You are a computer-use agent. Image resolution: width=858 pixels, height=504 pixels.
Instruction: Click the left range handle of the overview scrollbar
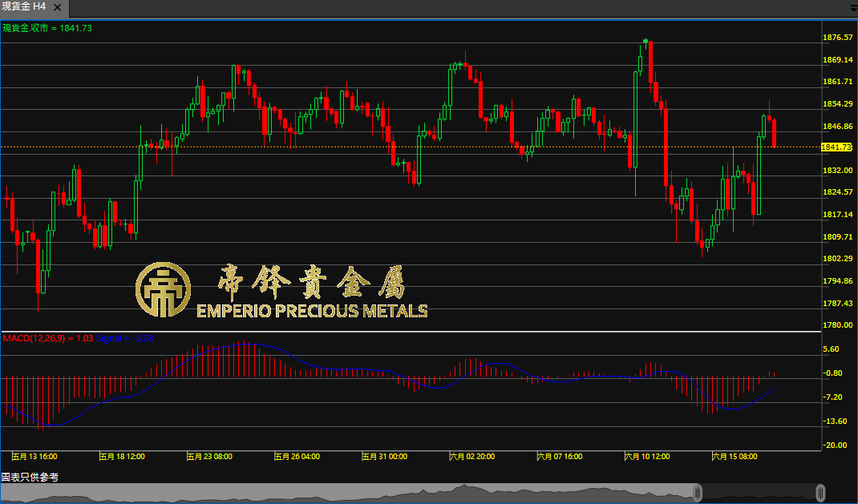tap(698, 493)
